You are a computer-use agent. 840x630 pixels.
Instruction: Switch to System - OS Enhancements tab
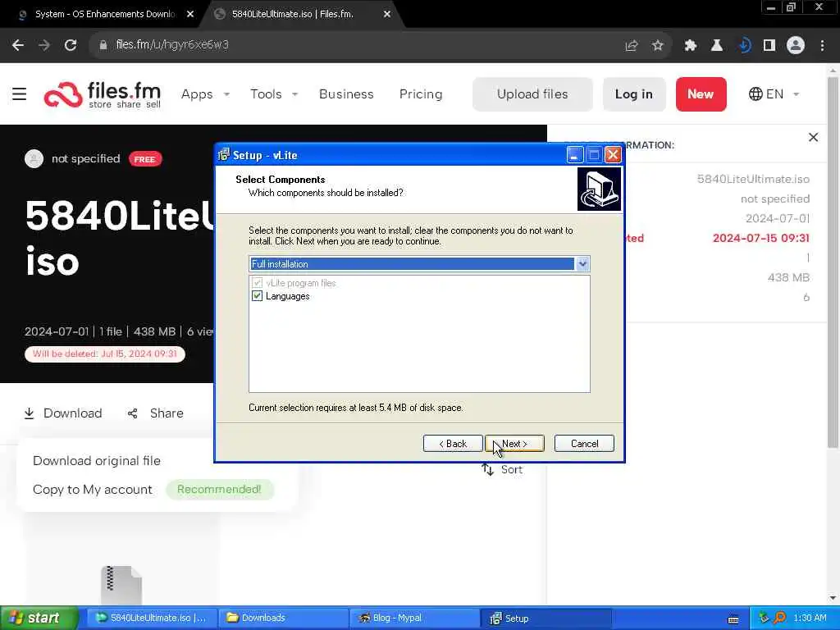105,15
